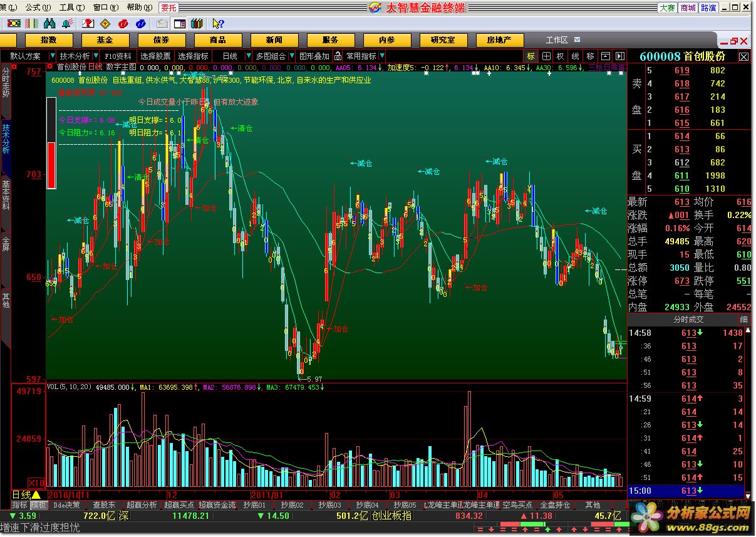The width and height of the screenshot is (756, 537).
Task: Click the 移 move icon button
Action: [x=591, y=56]
